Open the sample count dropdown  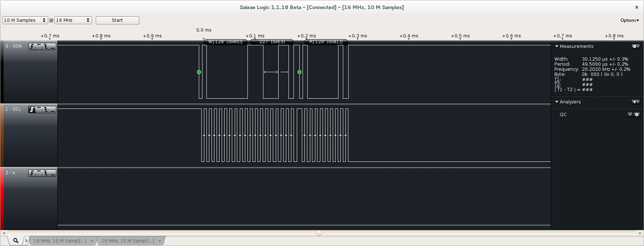click(25, 20)
